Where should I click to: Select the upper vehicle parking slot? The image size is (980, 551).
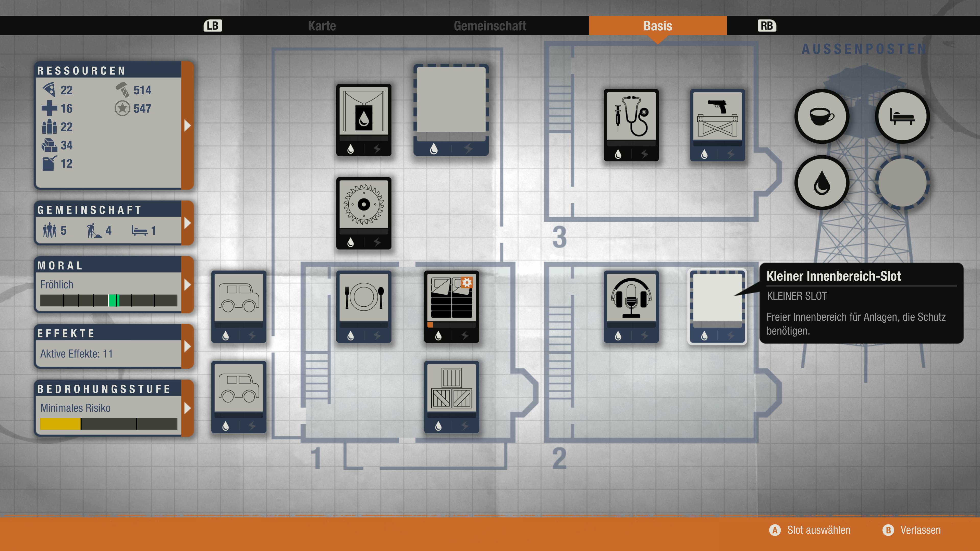(x=239, y=306)
